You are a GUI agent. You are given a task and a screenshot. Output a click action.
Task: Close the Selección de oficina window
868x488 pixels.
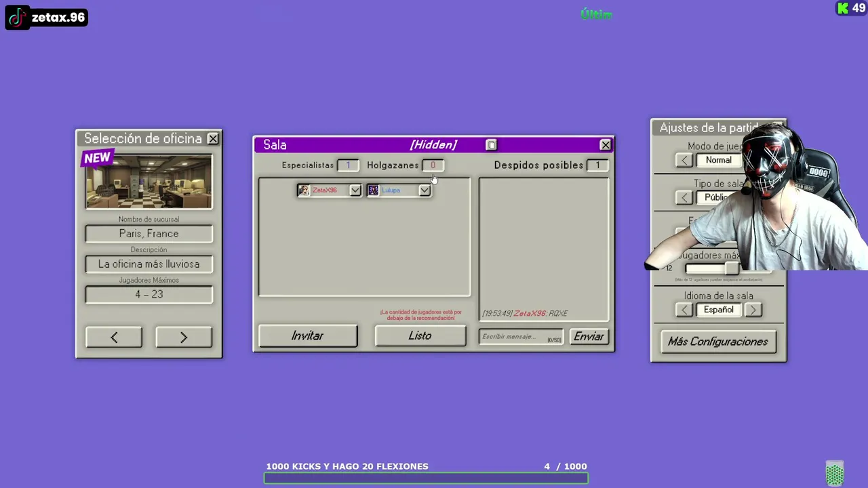tap(213, 139)
